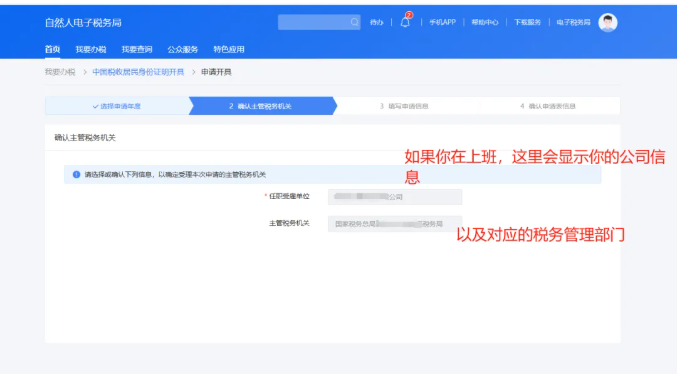Open the 手机APP link
The height and width of the screenshot is (374, 678).
(442, 22)
